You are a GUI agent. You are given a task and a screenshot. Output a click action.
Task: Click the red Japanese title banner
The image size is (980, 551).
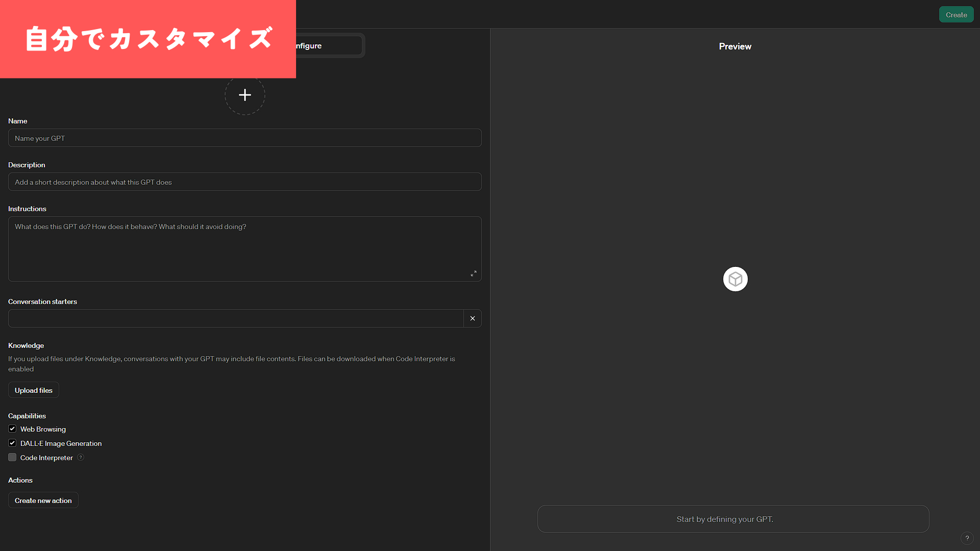click(148, 39)
